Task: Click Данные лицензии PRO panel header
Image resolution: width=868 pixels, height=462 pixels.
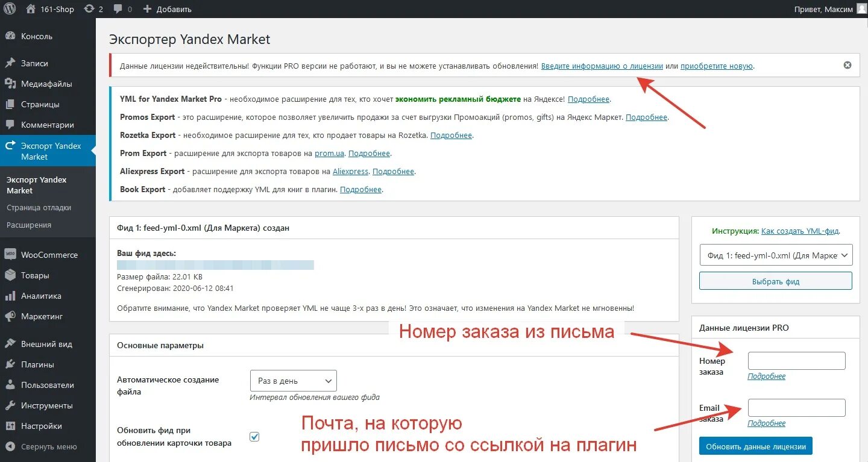Action: 744,328
